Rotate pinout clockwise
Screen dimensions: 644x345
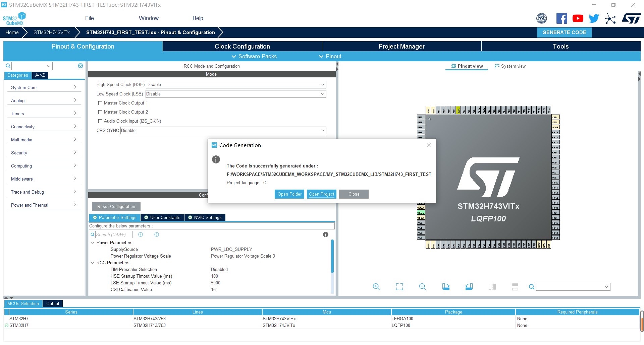(446, 287)
